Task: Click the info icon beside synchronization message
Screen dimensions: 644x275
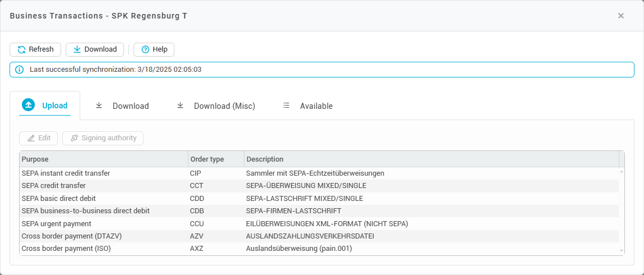Action: (20, 70)
